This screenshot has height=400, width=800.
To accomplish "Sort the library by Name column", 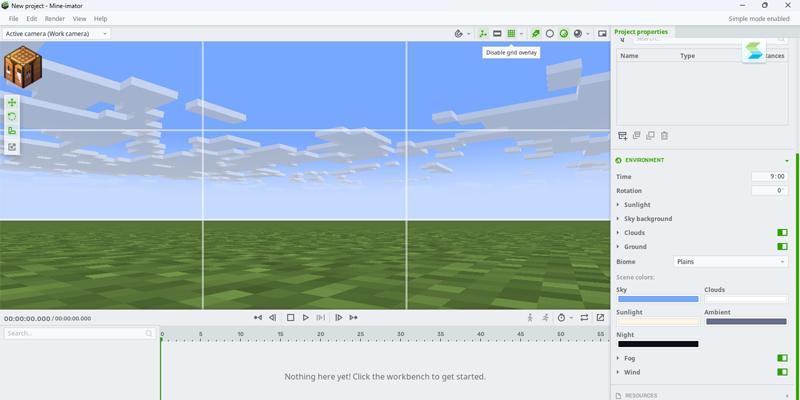I will [x=629, y=56].
